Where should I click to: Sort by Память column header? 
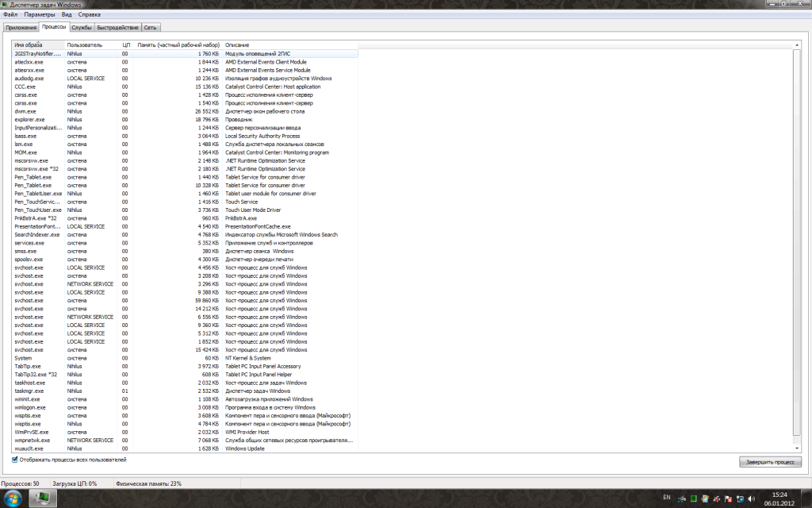[178, 45]
